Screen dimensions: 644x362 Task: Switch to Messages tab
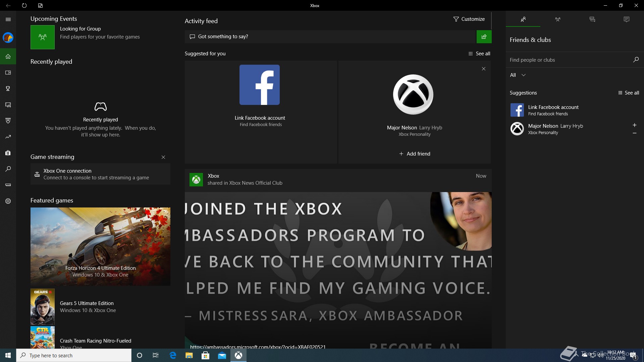point(592,19)
